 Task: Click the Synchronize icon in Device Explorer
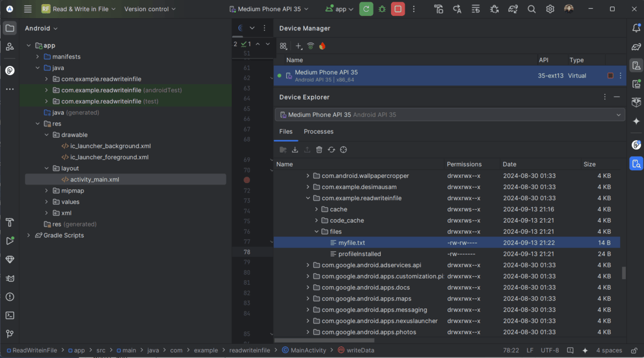point(331,150)
